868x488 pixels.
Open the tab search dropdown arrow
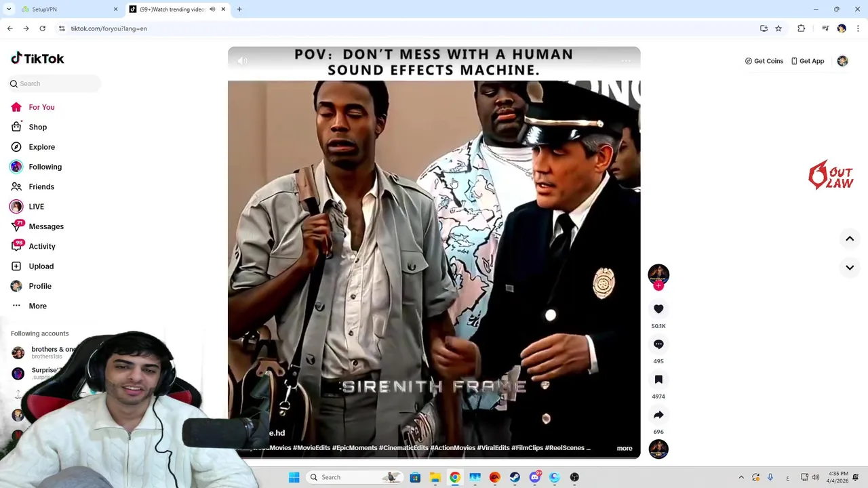9,9
